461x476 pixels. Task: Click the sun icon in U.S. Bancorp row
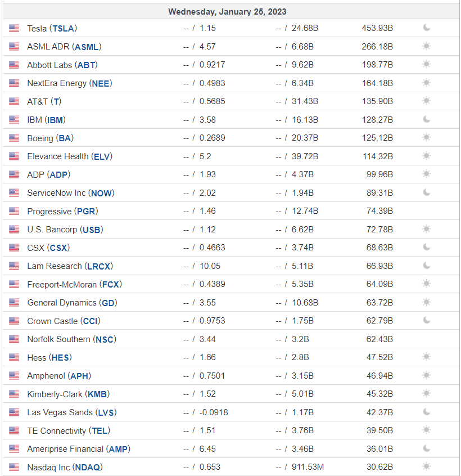(426, 229)
